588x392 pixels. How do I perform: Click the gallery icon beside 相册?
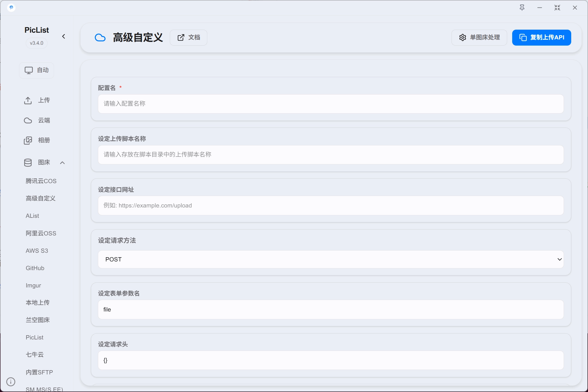(28, 140)
